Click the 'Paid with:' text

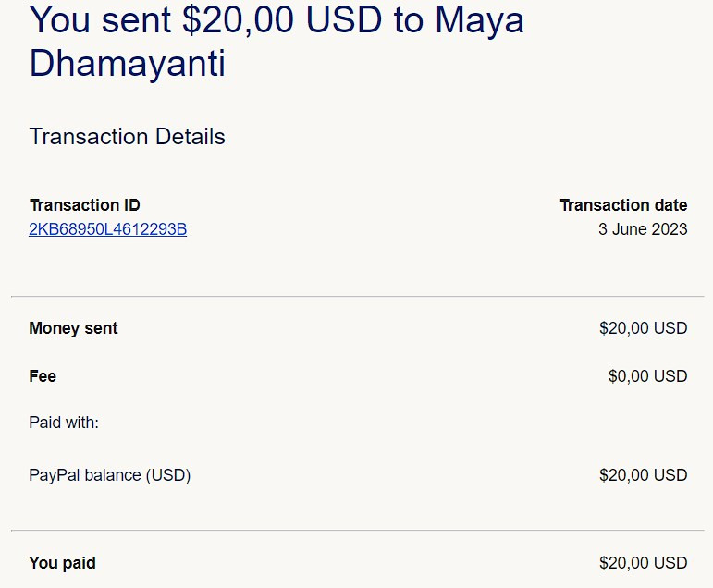click(x=64, y=423)
